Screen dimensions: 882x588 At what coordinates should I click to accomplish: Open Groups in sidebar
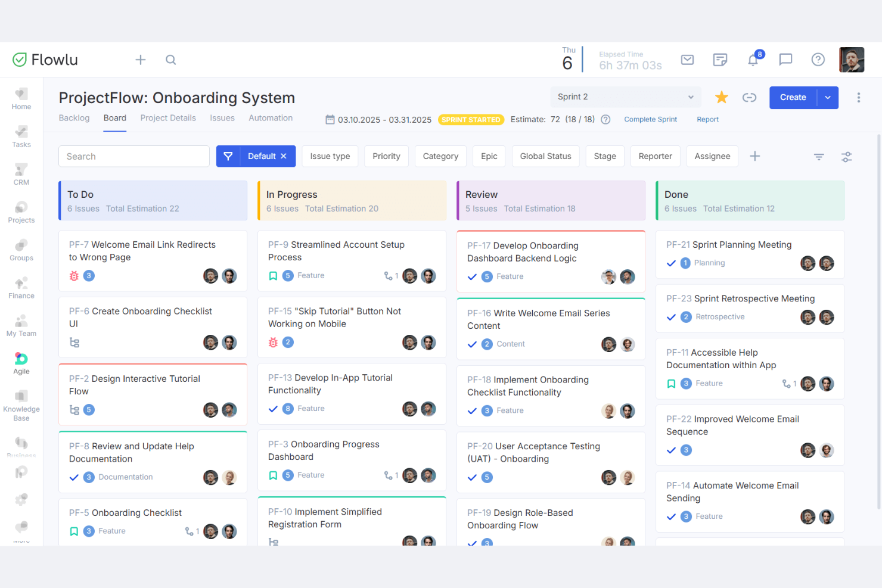click(x=21, y=250)
